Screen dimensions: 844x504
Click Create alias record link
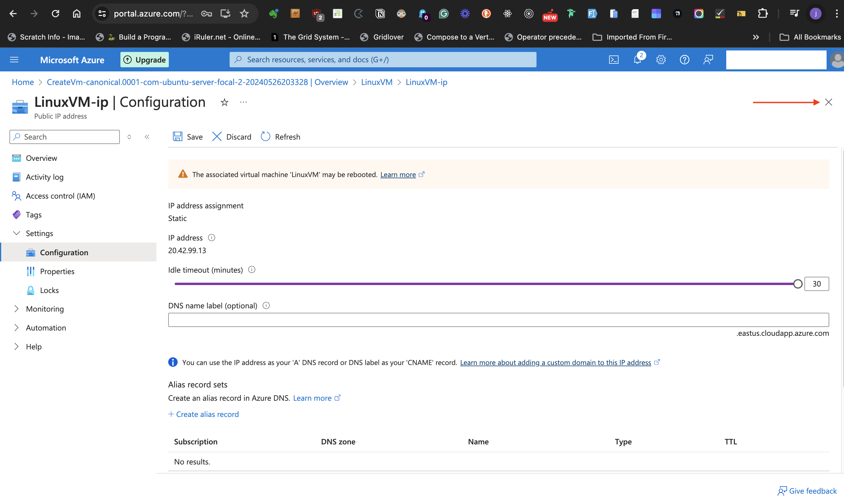tap(204, 414)
